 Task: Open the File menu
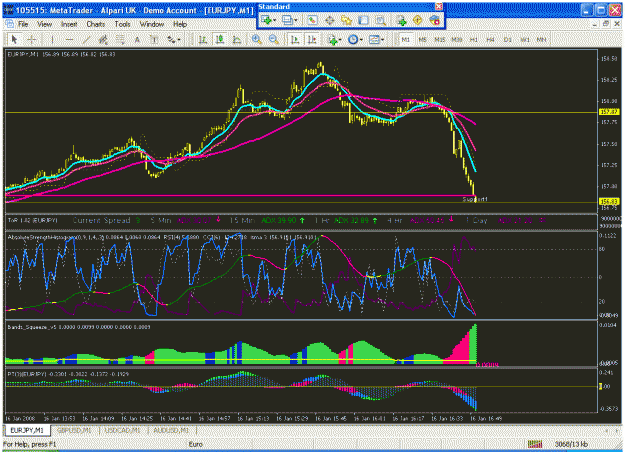click(23, 24)
